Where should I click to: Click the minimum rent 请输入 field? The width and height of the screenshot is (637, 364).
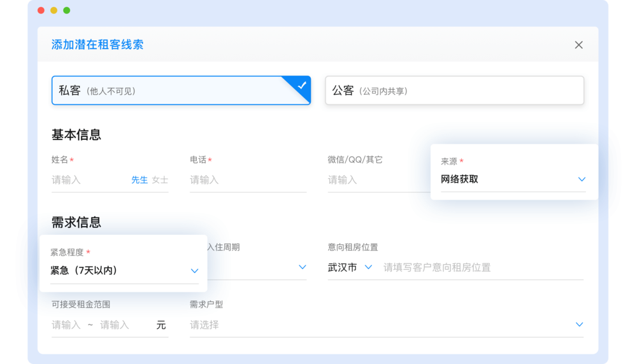click(x=66, y=325)
